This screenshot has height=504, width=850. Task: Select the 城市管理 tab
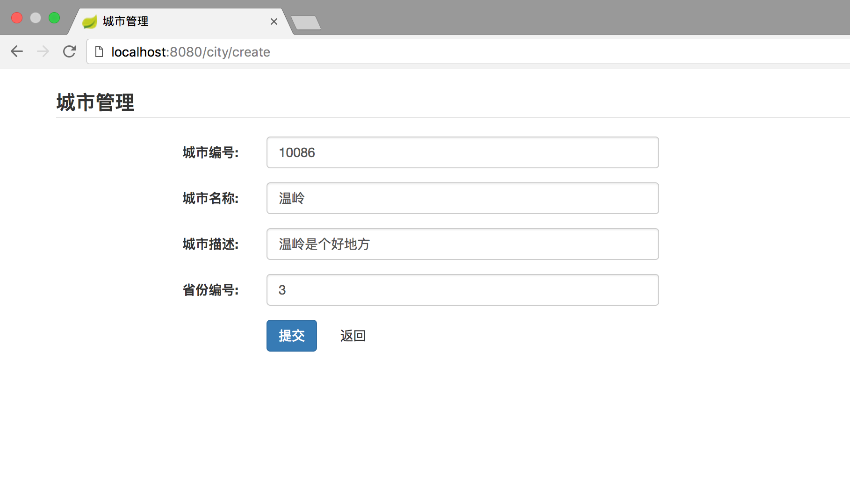(x=178, y=22)
